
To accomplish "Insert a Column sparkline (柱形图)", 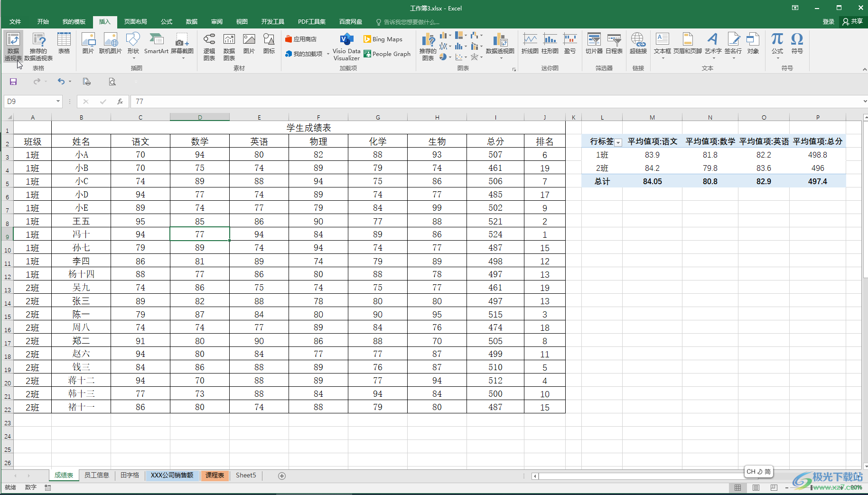I will click(x=550, y=43).
